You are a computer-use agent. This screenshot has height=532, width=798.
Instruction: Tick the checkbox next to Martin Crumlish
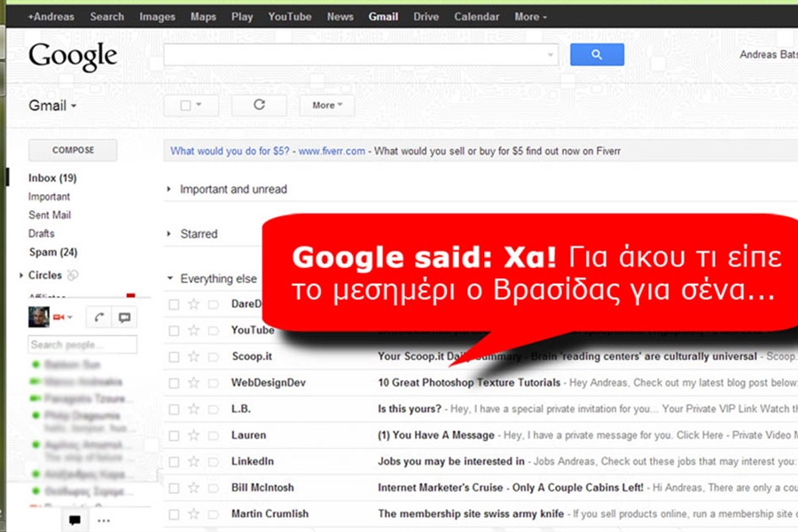click(x=174, y=513)
